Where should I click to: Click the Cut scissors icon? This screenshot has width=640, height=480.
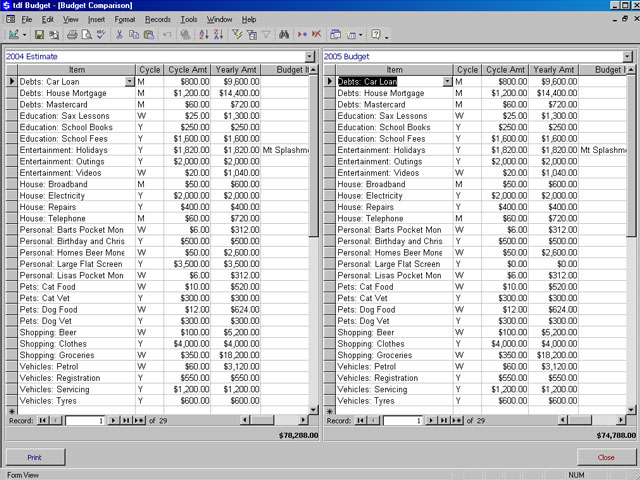click(119, 35)
